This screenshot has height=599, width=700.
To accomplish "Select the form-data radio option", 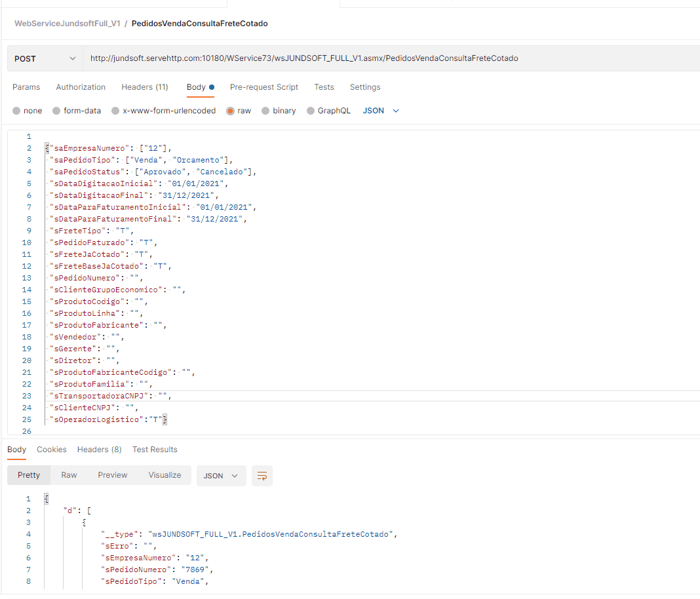I will pos(56,111).
